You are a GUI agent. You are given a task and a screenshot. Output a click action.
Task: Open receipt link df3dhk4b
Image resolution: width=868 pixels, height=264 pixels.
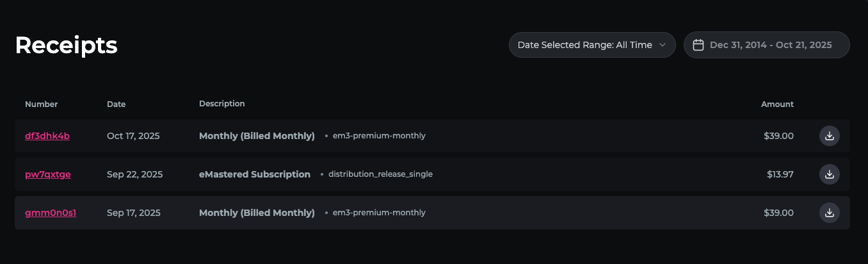pyautogui.click(x=47, y=136)
